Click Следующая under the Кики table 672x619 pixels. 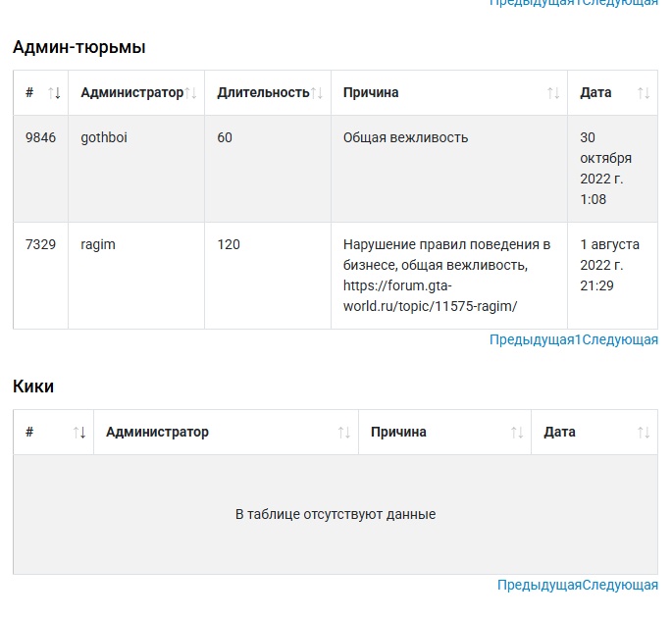[x=620, y=585]
